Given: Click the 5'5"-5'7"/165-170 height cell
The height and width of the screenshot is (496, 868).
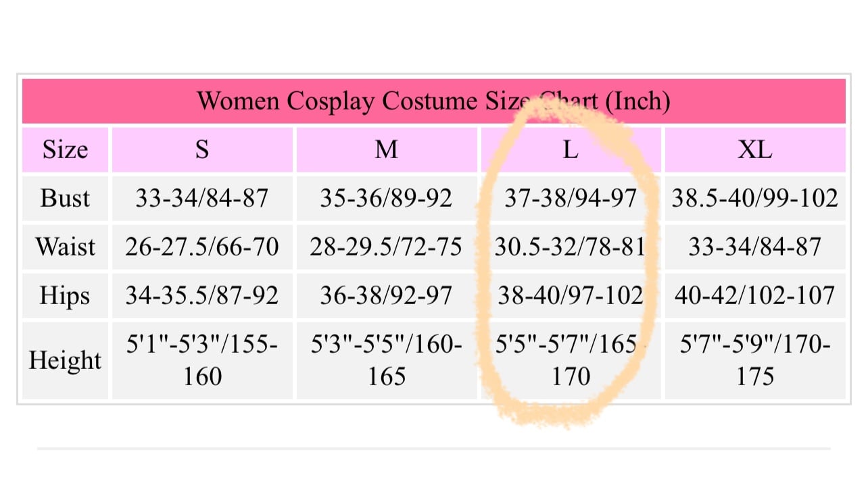Looking at the screenshot, I should (571, 360).
